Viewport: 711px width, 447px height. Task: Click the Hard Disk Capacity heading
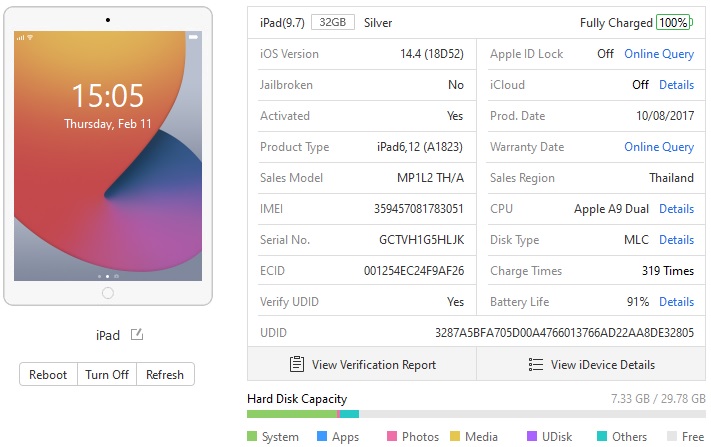tap(297, 399)
